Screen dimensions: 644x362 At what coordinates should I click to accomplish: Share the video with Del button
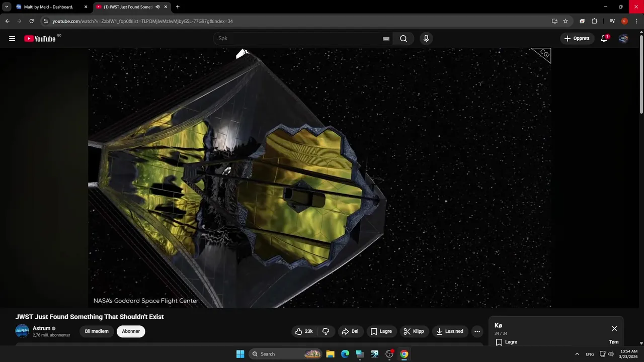350,331
